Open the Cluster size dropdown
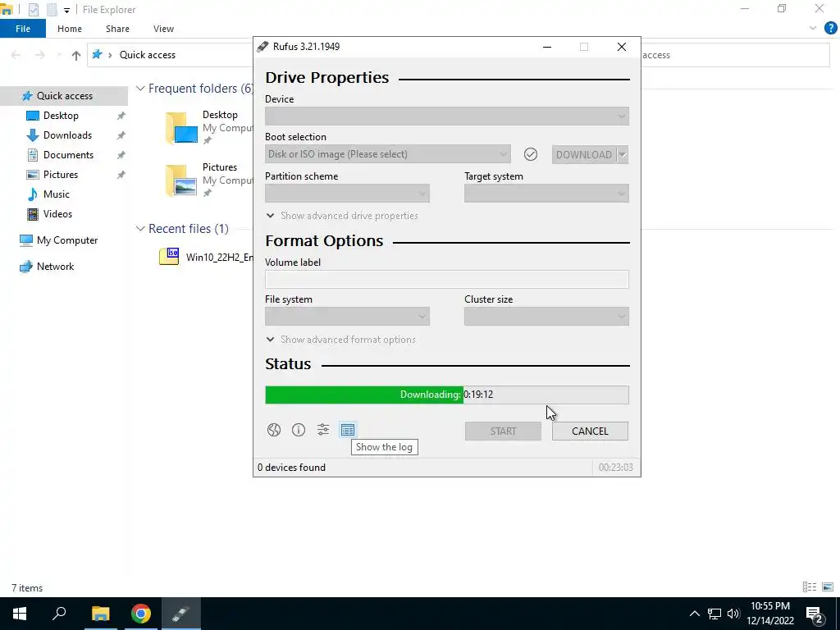The image size is (840, 630). (546, 317)
